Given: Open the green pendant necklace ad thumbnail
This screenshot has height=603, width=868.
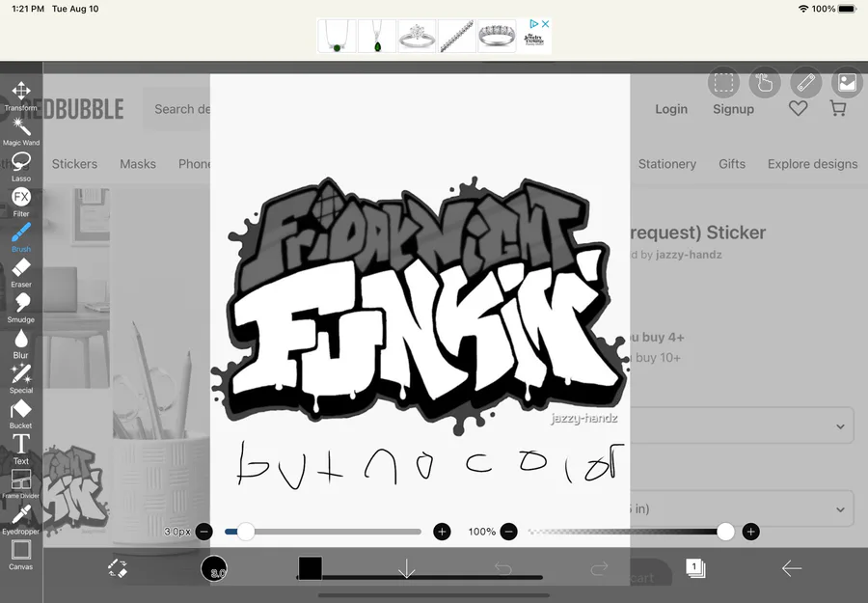Looking at the screenshot, I should pyautogui.click(x=377, y=36).
